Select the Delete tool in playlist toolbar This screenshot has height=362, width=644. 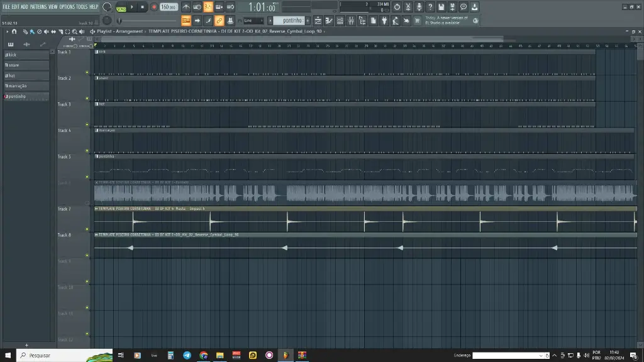click(39, 31)
